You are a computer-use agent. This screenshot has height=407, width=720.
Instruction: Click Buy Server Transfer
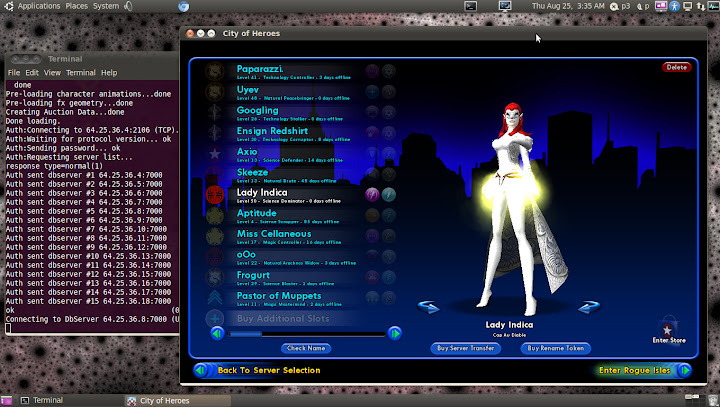[x=466, y=348]
